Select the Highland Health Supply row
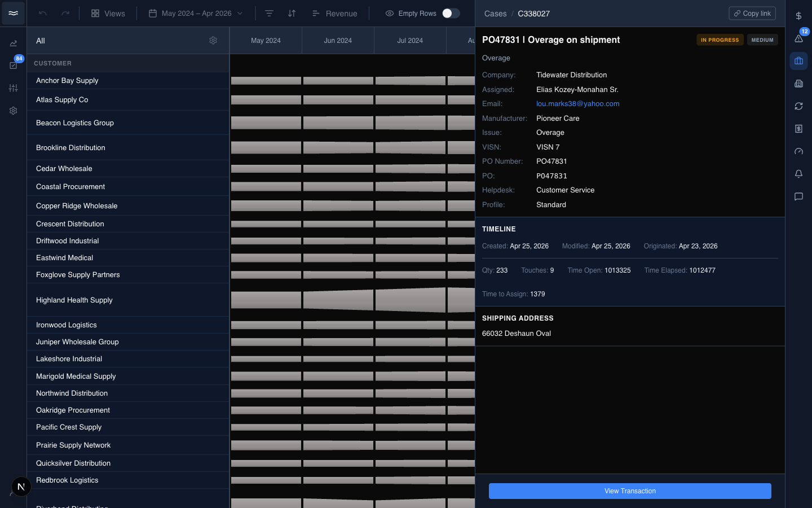Image resolution: width=812 pixels, height=508 pixels. [x=128, y=300]
